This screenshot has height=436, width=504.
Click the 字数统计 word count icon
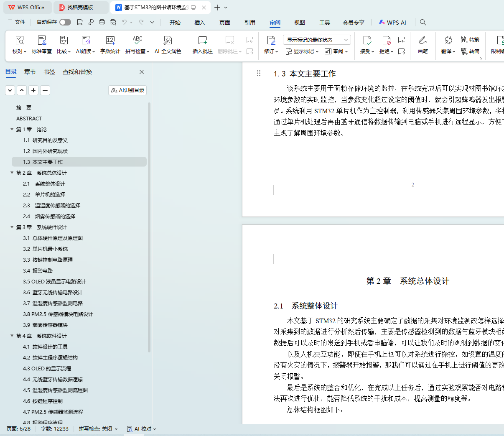tap(110, 41)
